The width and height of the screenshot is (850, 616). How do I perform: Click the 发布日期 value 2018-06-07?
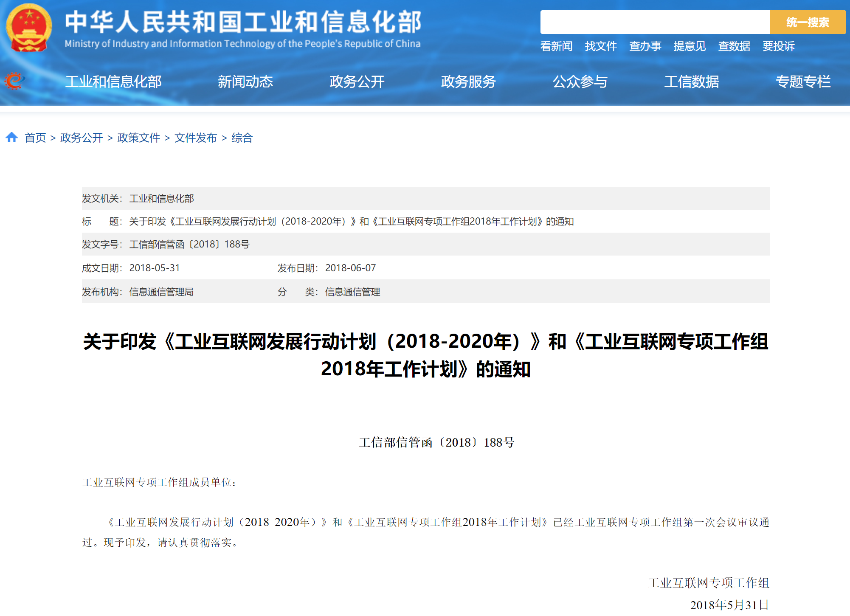[x=351, y=268]
